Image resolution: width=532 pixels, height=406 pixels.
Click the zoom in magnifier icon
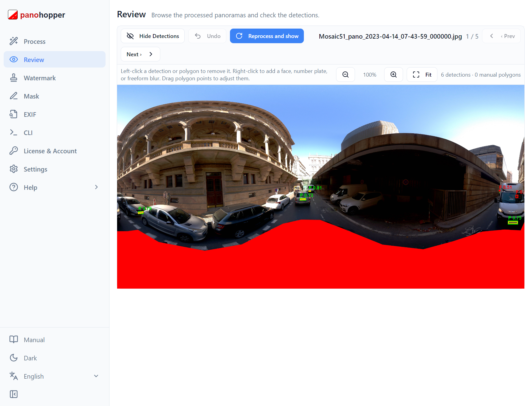[x=393, y=75]
